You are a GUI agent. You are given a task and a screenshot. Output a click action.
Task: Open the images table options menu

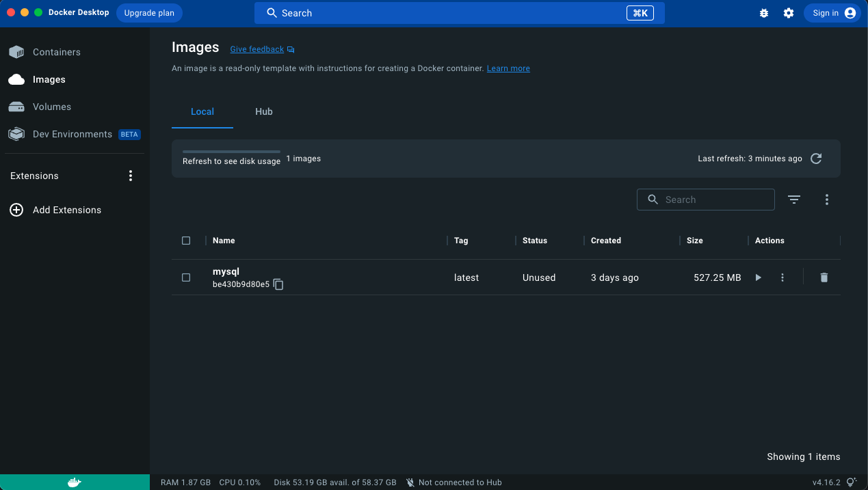point(827,200)
